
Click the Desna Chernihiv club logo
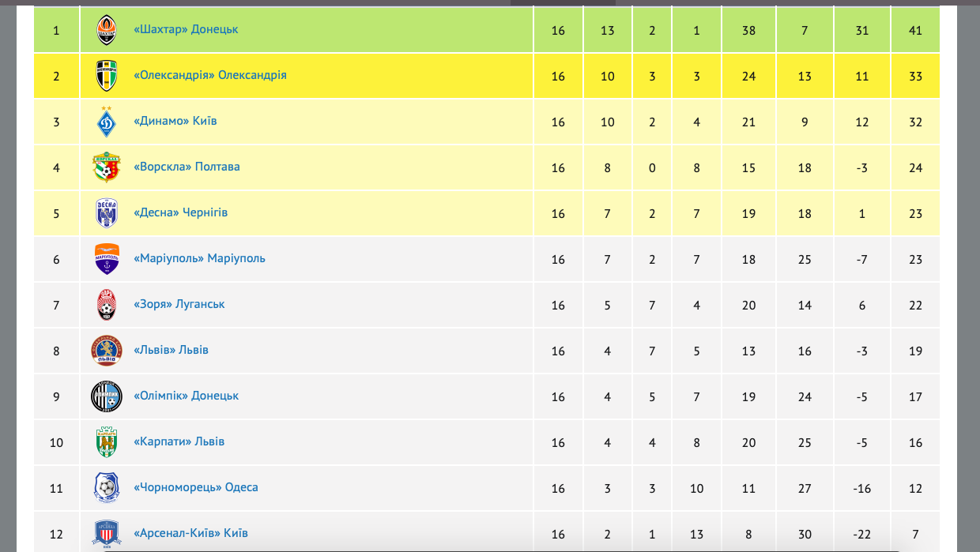coord(107,213)
